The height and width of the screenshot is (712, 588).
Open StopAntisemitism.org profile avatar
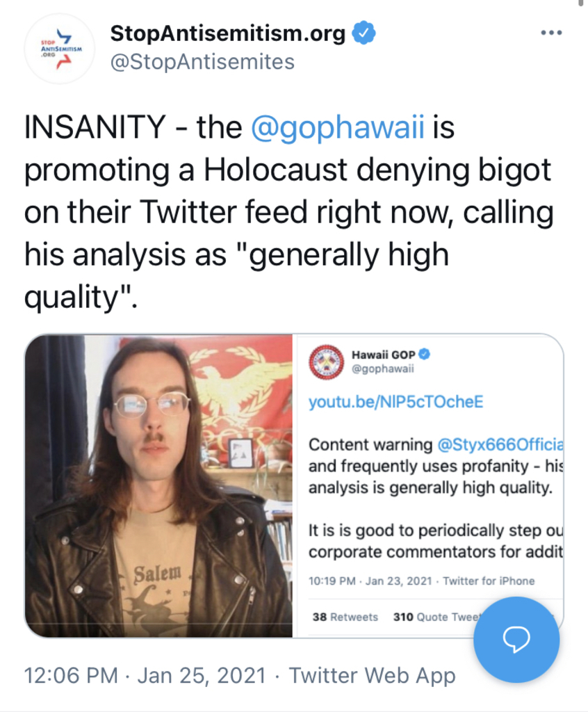click(60, 49)
